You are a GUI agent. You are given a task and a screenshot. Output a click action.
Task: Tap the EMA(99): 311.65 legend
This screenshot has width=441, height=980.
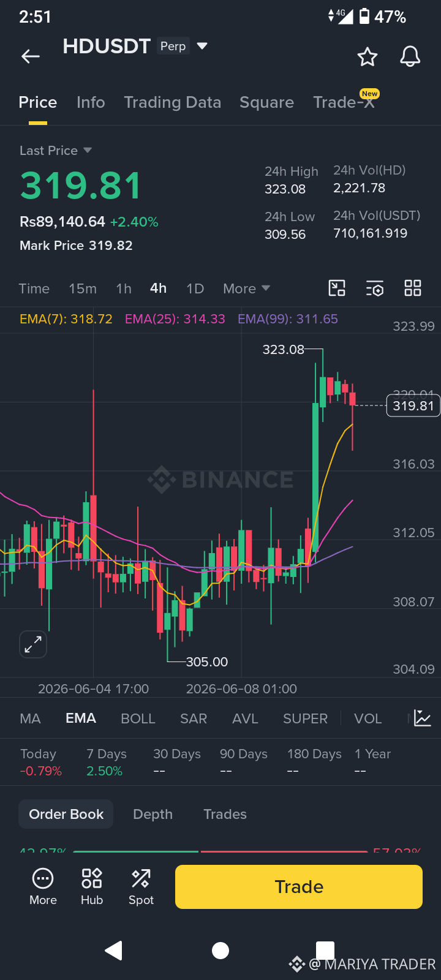pyautogui.click(x=288, y=319)
